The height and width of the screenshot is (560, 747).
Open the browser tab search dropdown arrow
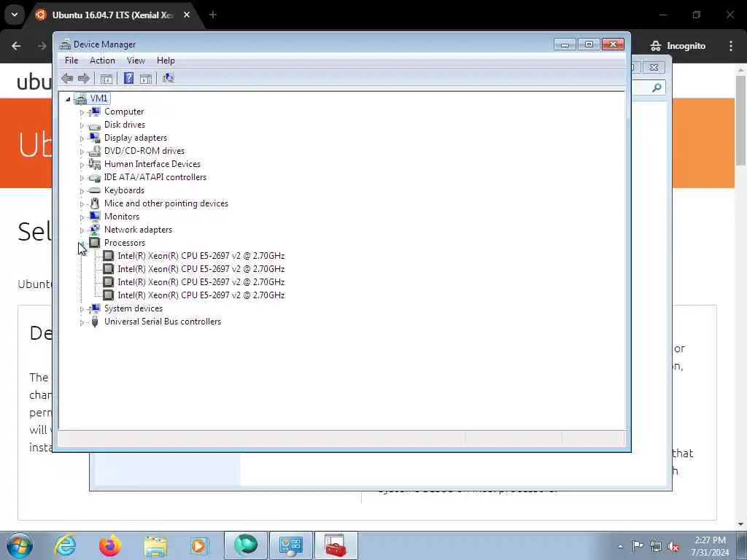15,15
